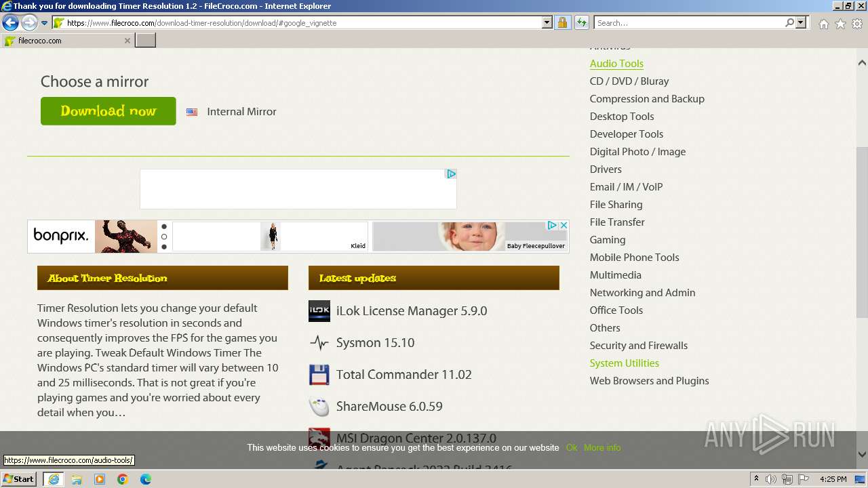Open the System Utilities category
Viewport: 868px width, 488px height.
625,363
